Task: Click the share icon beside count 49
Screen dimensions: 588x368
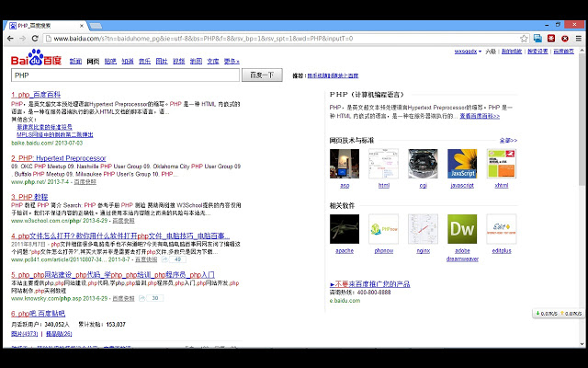Action: click(x=165, y=259)
